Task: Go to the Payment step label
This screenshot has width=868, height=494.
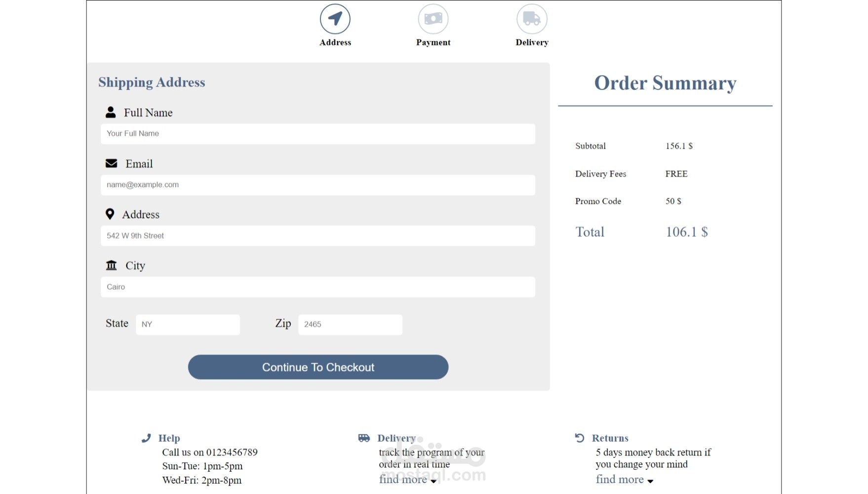Action: [x=433, y=42]
